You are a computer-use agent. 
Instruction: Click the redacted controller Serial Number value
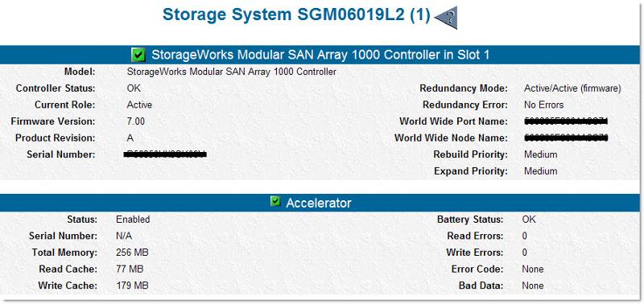point(165,154)
